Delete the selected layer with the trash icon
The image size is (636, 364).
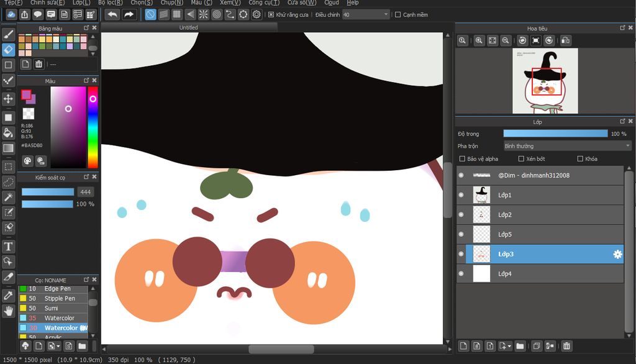pos(566,346)
